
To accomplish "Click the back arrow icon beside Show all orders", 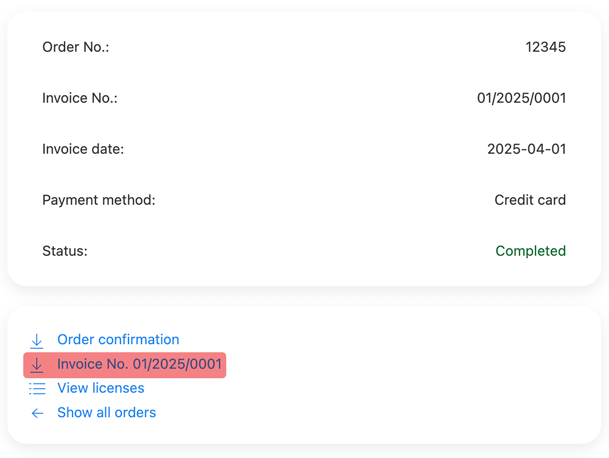I will (37, 413).
